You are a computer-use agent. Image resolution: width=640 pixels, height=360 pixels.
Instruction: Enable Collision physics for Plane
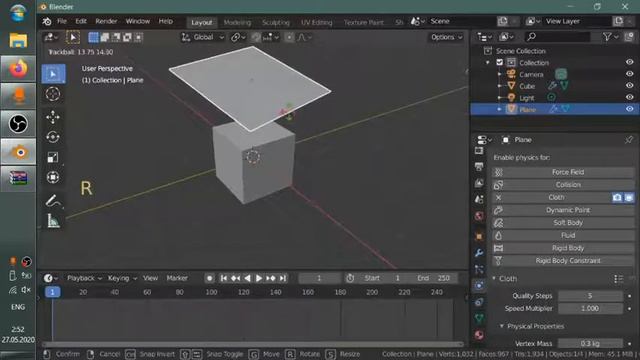563,185
